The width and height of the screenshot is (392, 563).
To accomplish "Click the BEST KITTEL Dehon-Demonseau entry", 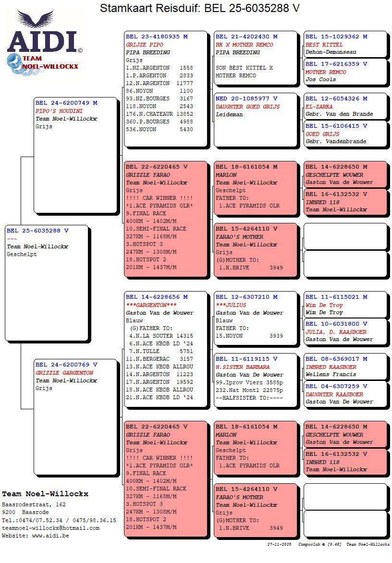I will click(x=345, y=44).
